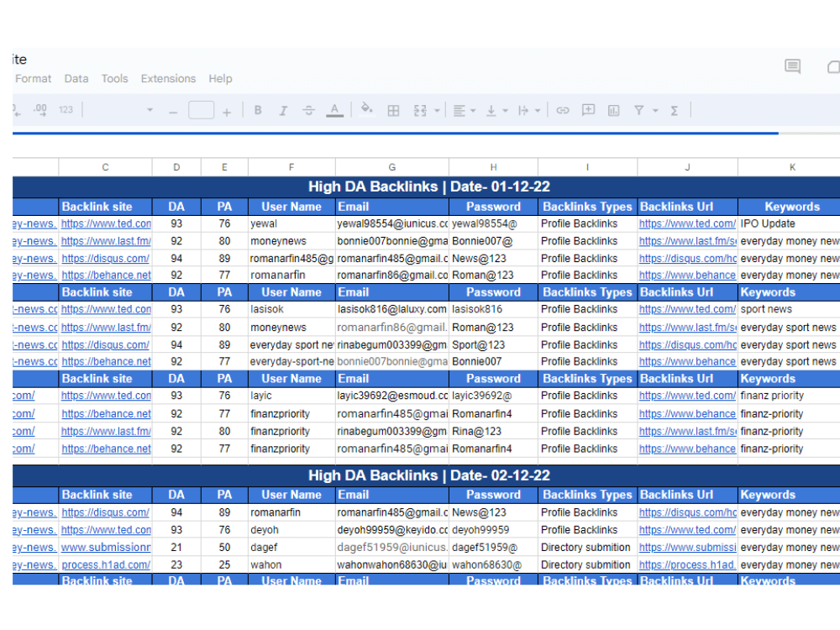Open process.h1ad.com backlink site link

106,564
